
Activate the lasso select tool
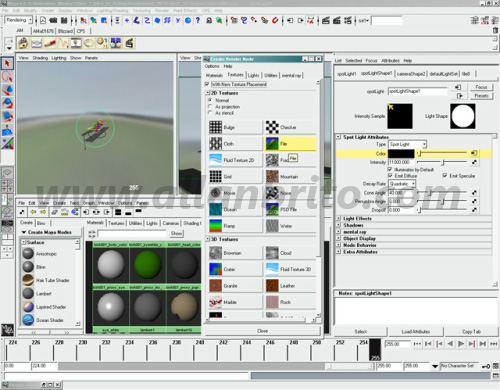point(7,77)
